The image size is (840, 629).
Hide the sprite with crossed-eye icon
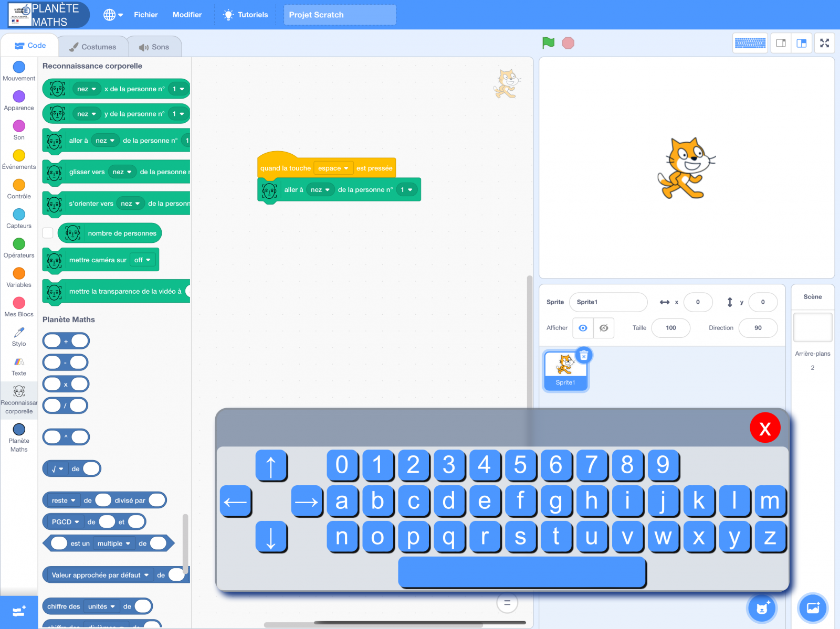coord(604,328)
